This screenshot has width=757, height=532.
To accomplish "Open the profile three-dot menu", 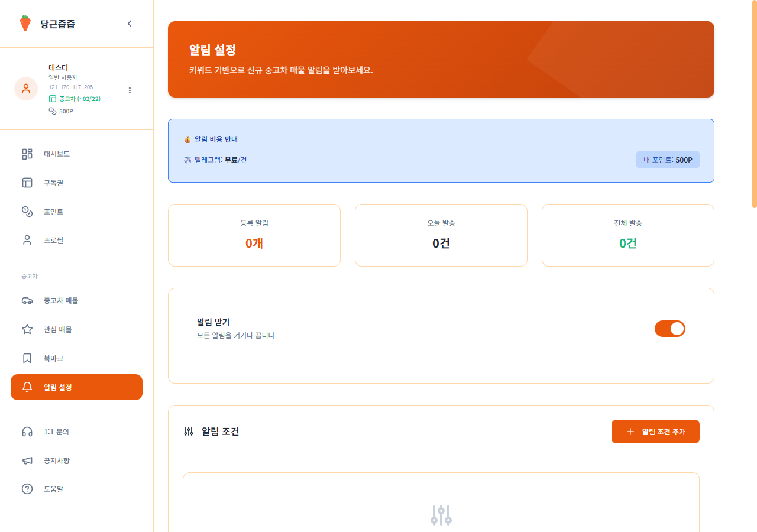I will [x=130, y=90].
